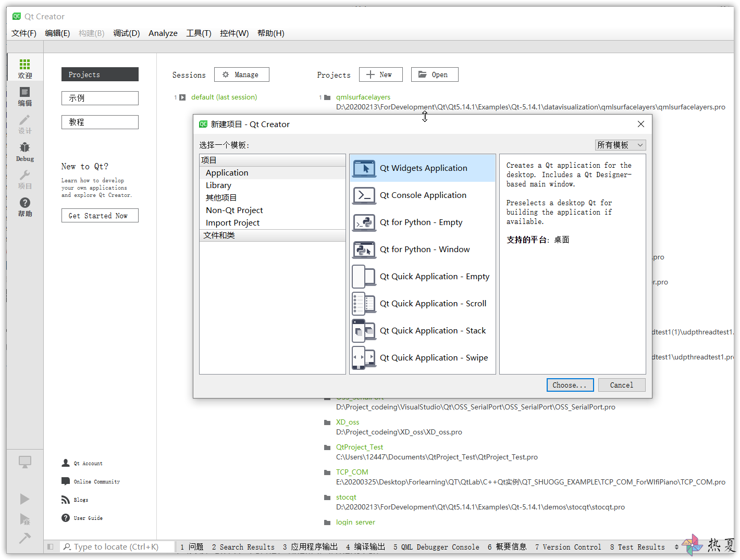Expand the 所有模板 template filter dropdown
This screenshot has width=740, height=560.
tap(620, 145)
